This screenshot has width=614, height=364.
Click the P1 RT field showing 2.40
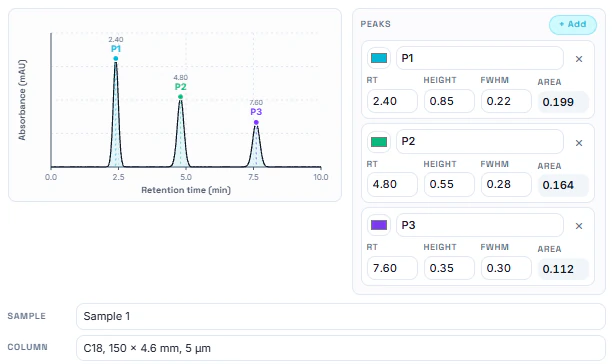(392, 101)
